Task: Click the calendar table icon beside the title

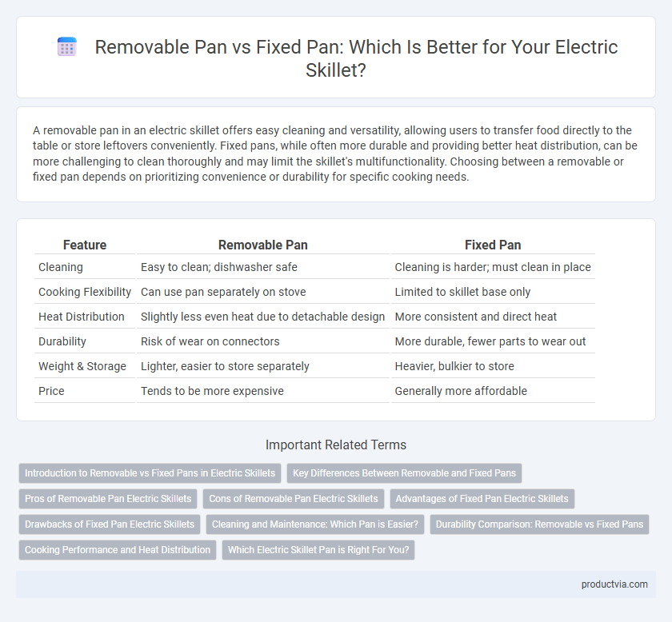Action: click(67, 46)
